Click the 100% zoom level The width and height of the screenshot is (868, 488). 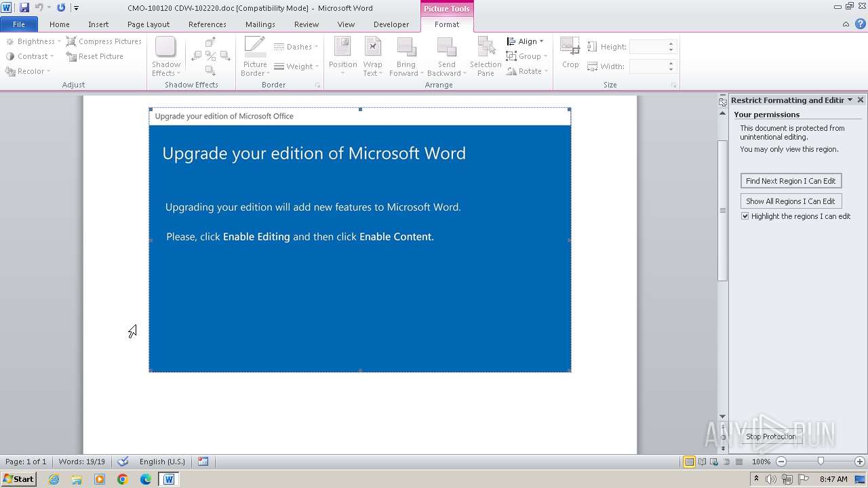click(x=762, y=462)
